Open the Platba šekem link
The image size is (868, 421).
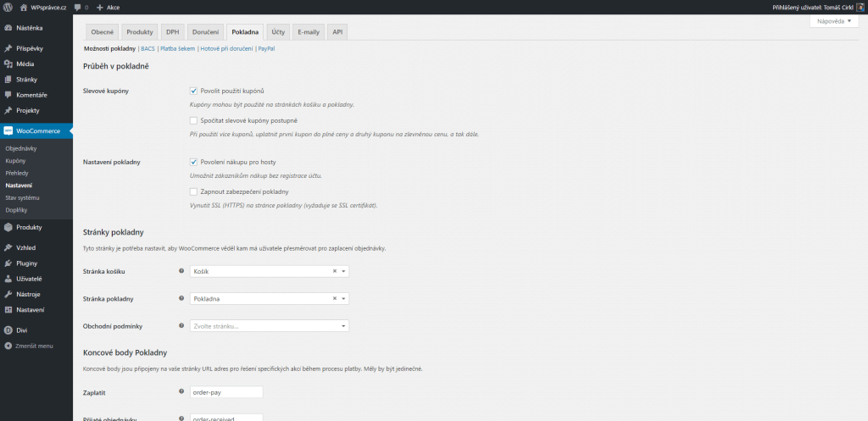[177, 48]
